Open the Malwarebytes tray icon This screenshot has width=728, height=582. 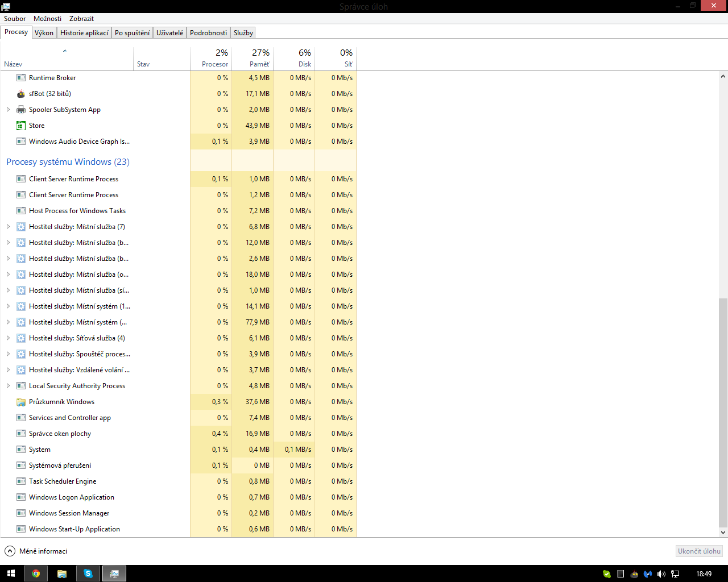648,574
